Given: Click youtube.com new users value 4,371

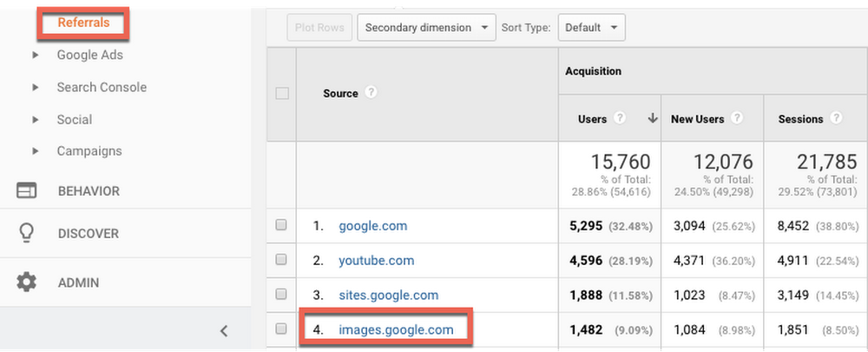Looking at the screenshot, I should tap(689, 261).
